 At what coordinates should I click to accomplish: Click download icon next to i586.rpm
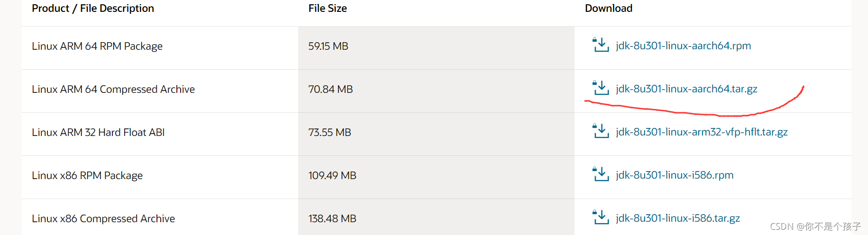[601, 174]
